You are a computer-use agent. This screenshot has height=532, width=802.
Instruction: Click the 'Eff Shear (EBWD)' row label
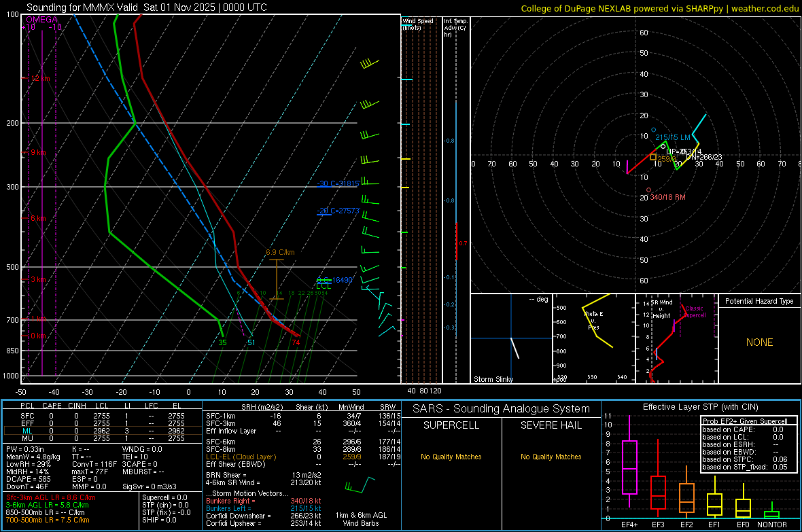coord(235,464)
